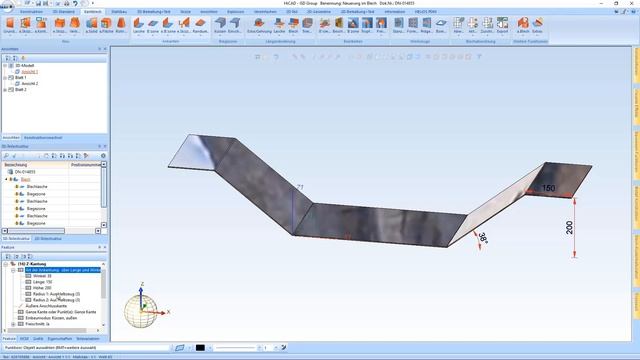640x360 pixels.
Task: Select the Äußere Anschlusskante feature entry
Action: 46,306
